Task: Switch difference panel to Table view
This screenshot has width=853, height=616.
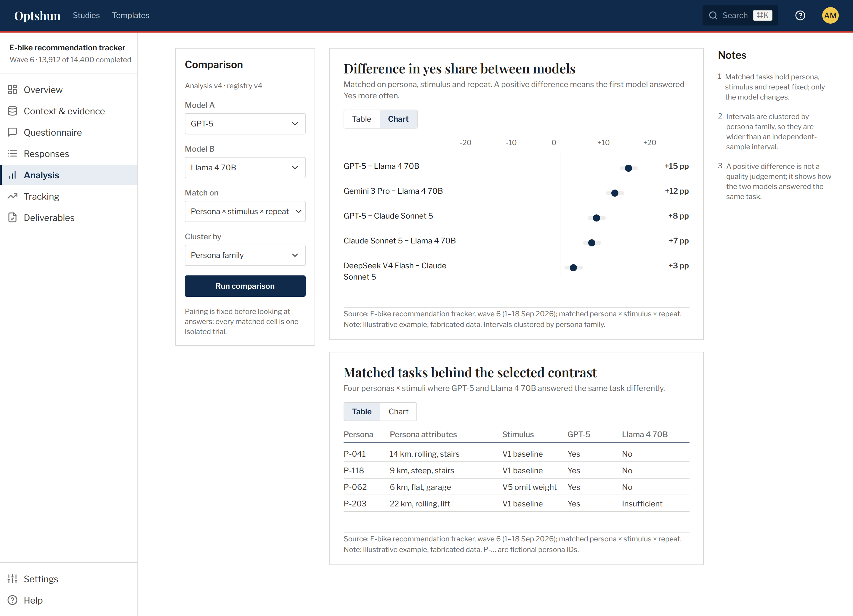Action: (x=361, y=119)
